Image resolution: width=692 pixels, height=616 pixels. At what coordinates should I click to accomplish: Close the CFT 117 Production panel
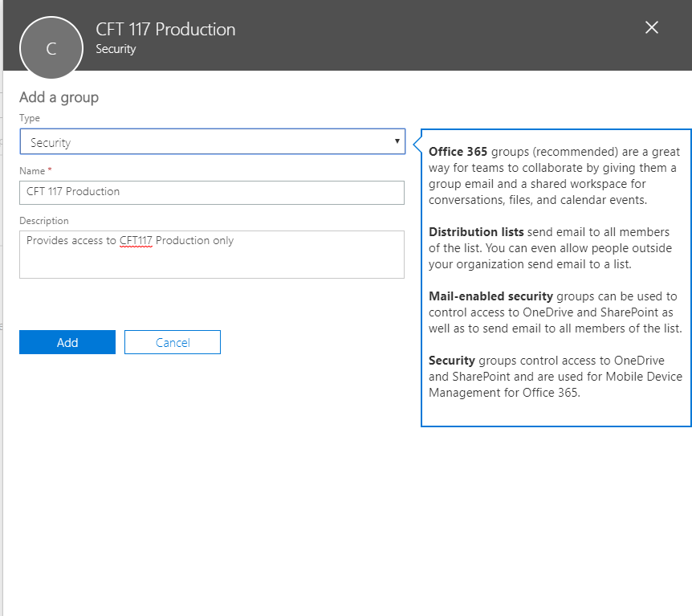pyautogui.click(x=651, y=28)
